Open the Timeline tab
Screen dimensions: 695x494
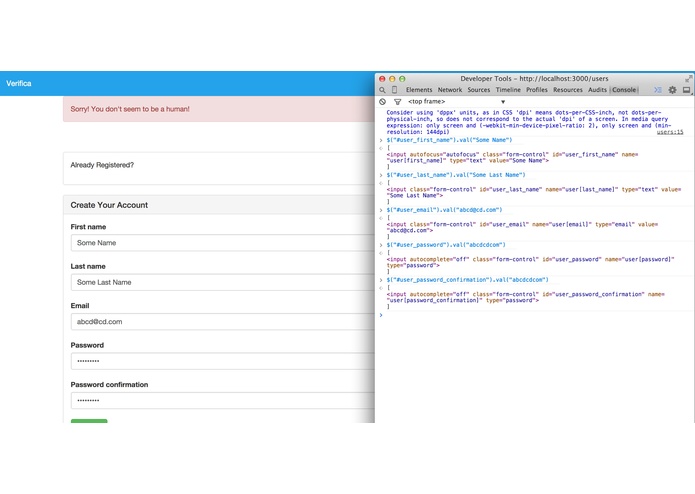508,90
